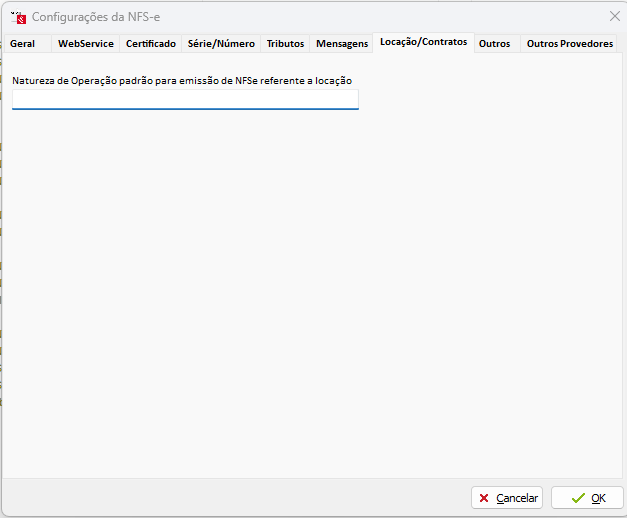Confirm settings with the OK button
This screenshot has width=627, height=518.
(x=587, y=498)
